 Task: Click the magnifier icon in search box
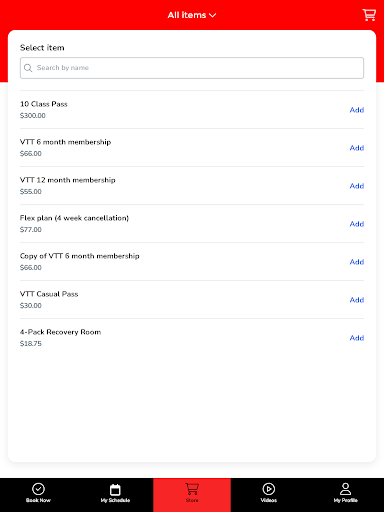click(x=28, y=68)
